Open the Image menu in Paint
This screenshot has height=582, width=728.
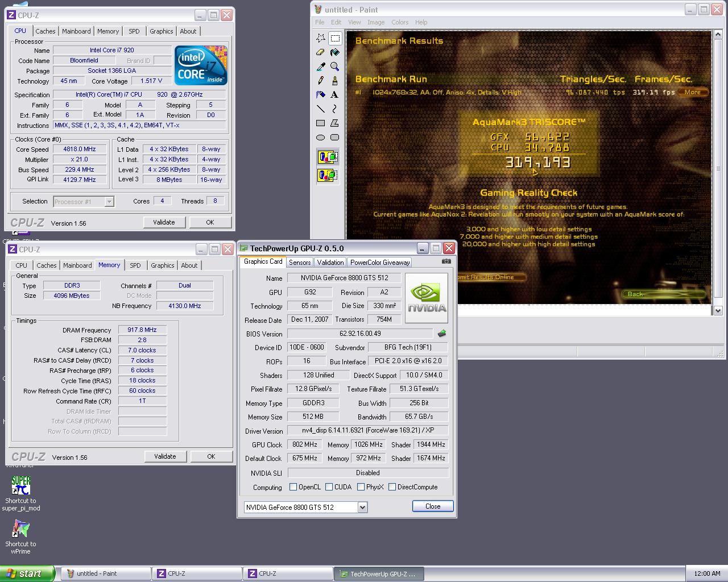point(376,22)
